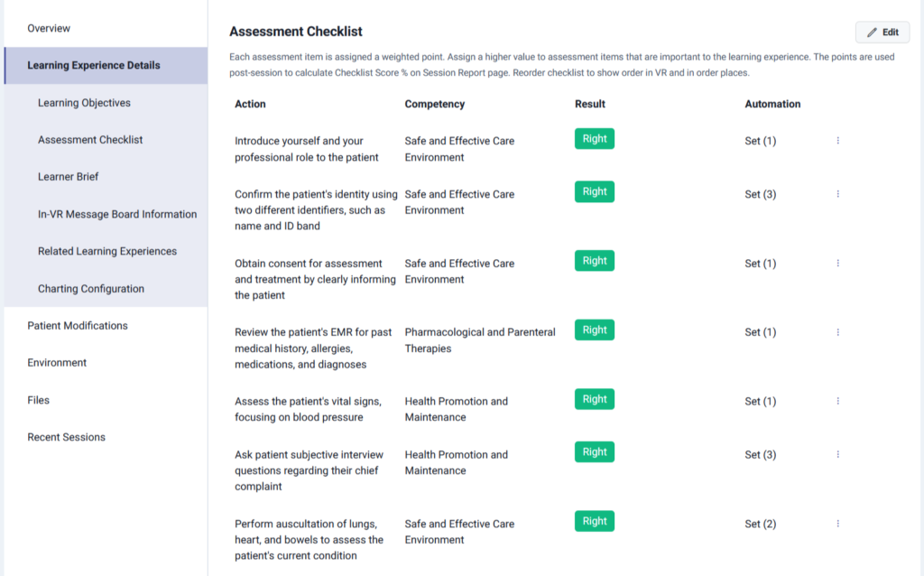Navigate to Charting Configuration
Screen dimensions: 924x576
[x=91, y=289]
